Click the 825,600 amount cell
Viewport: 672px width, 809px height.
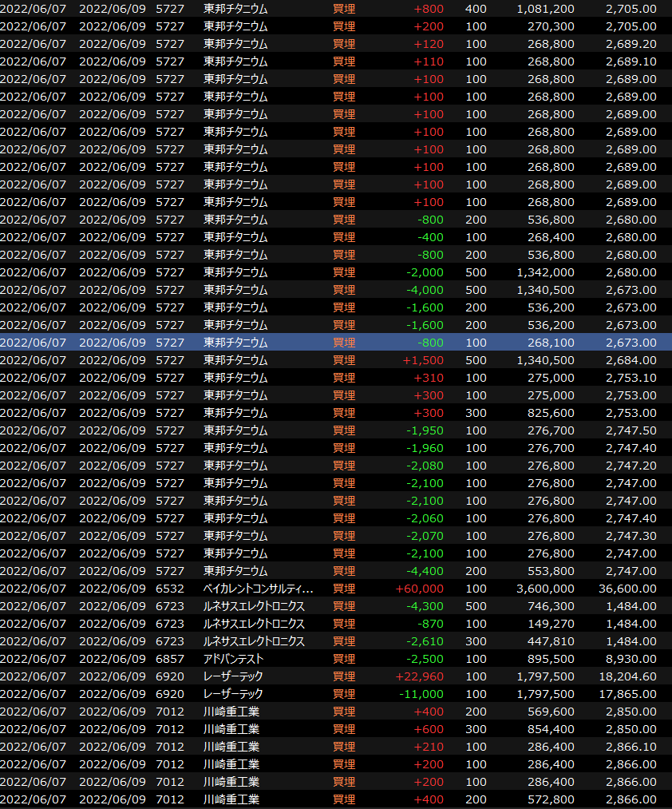click(x=550, y=413)
